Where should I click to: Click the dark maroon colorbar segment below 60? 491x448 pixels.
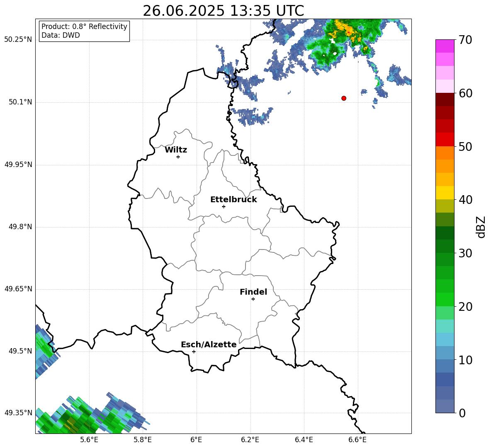coord(445,99)
